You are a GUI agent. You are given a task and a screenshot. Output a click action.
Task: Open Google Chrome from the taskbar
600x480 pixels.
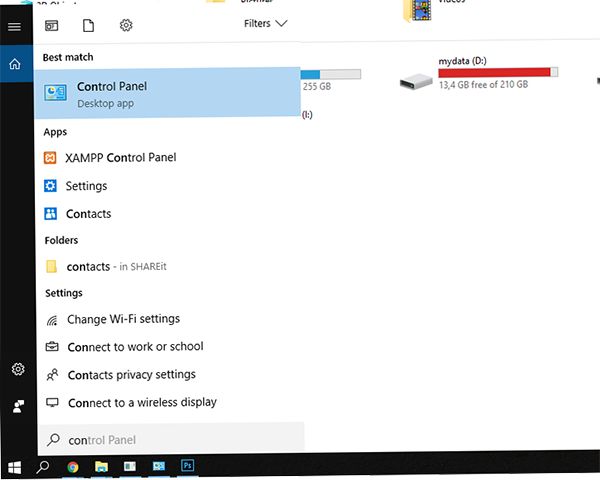[x=73, y=466]
